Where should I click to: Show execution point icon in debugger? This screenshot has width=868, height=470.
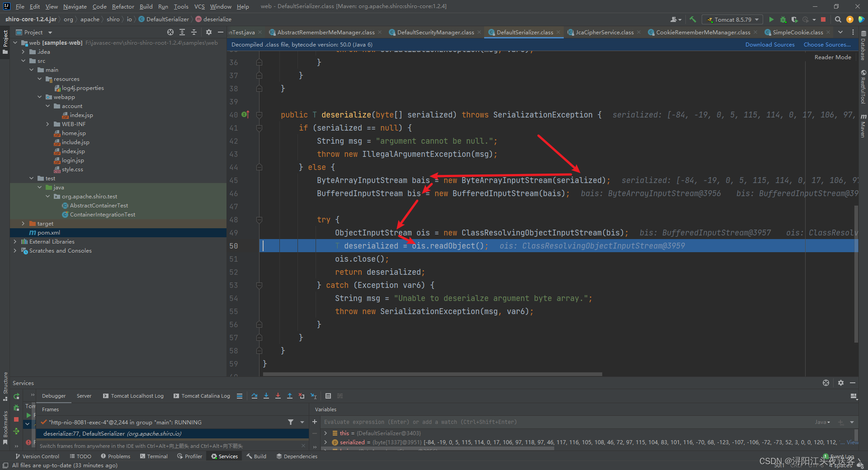pyautogui.click(x=240, y=396)
